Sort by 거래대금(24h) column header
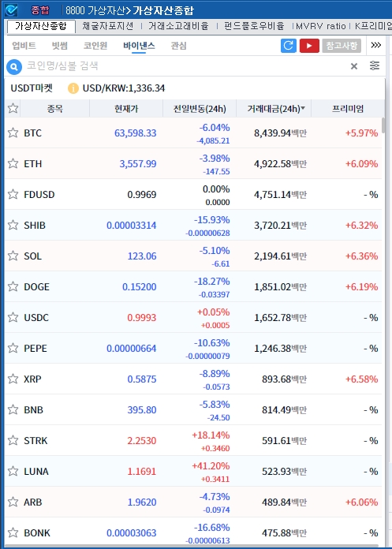The image size is (392, 549). [x=274, y=109]
